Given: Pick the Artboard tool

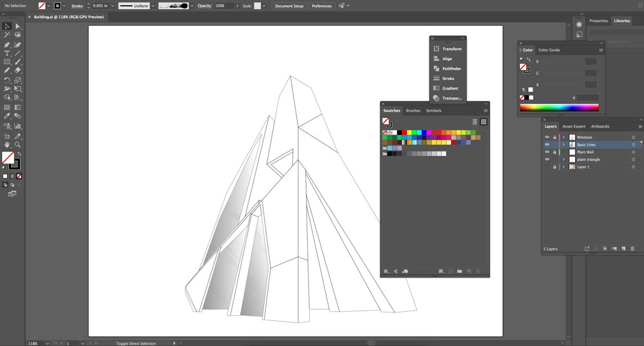Looking at the screenshot, I should [x=7, y=136].
